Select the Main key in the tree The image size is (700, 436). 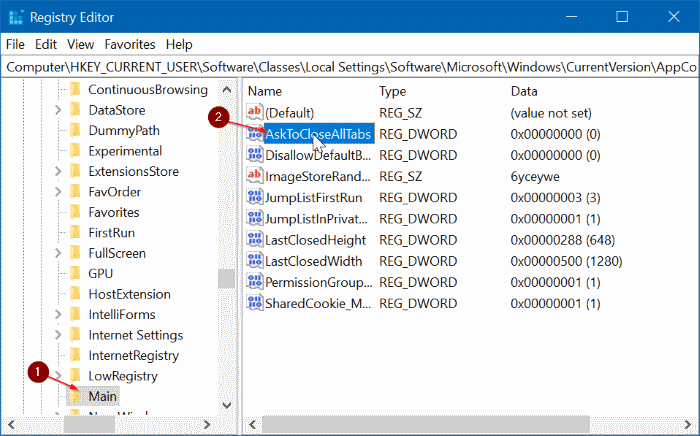coord(102,396)
